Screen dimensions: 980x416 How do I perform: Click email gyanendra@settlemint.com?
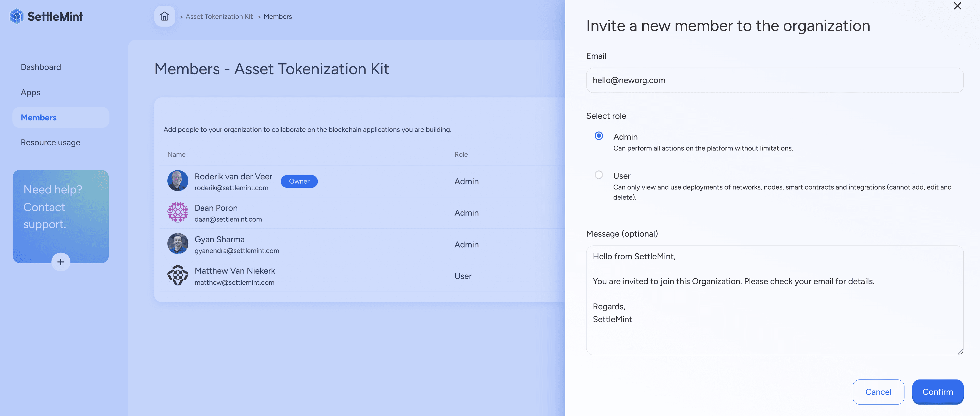(x=237, y=251)
